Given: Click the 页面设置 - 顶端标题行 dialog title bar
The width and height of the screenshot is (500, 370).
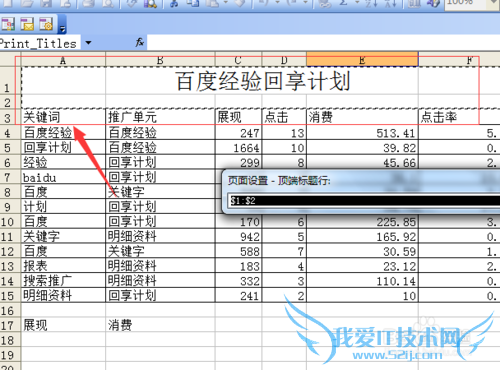Looking at the screenshot, I should pos(362,181).
